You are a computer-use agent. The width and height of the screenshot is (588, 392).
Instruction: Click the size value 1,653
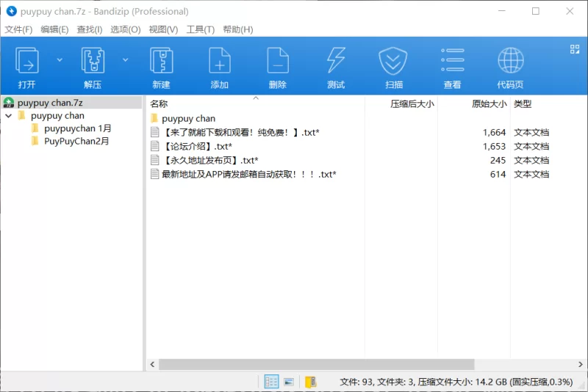[494, 146]
